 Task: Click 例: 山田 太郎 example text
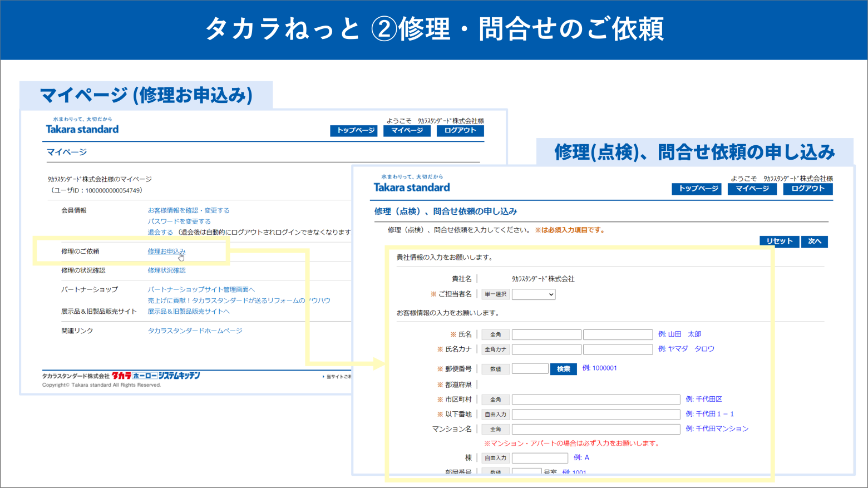679,334
